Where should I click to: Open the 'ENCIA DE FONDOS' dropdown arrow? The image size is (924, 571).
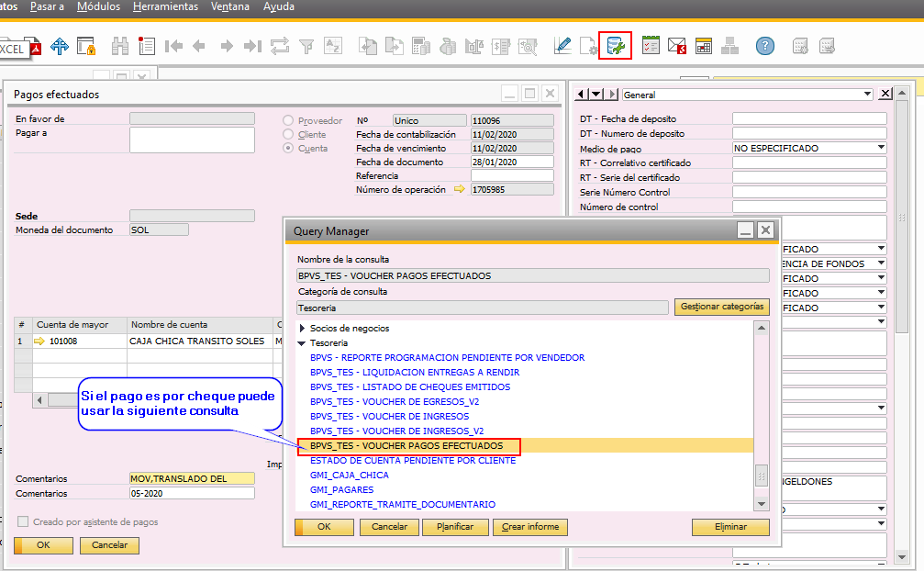coord(881,263)
